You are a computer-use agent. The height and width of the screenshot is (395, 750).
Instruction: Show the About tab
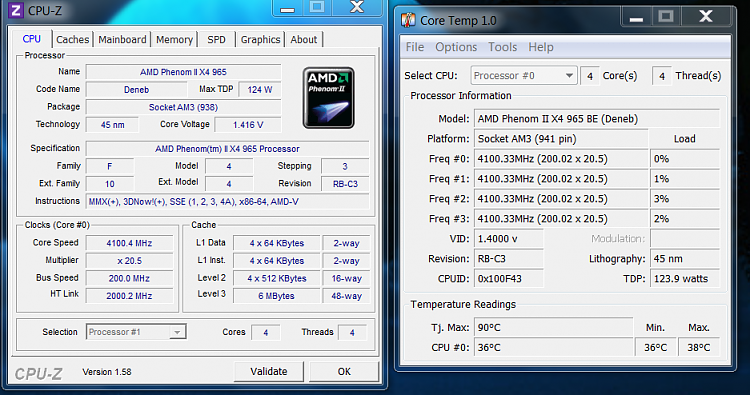pyautogui.click(x=304, y=40)
